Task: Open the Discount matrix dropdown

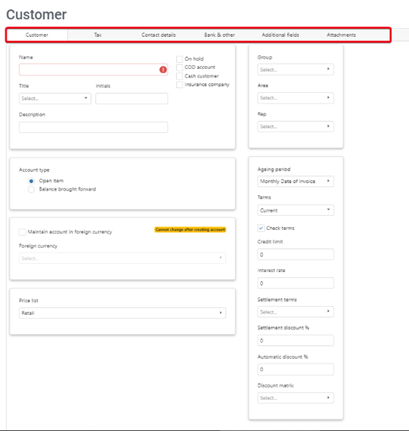Action: [x=295, y=398]
